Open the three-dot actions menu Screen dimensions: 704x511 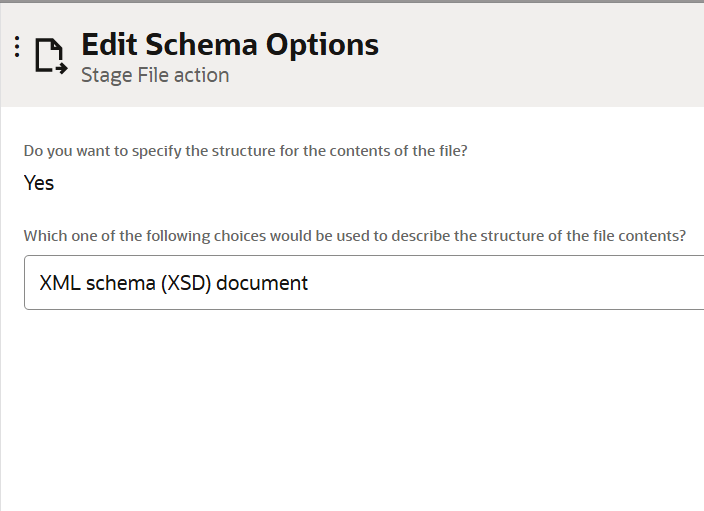[17, 47]
